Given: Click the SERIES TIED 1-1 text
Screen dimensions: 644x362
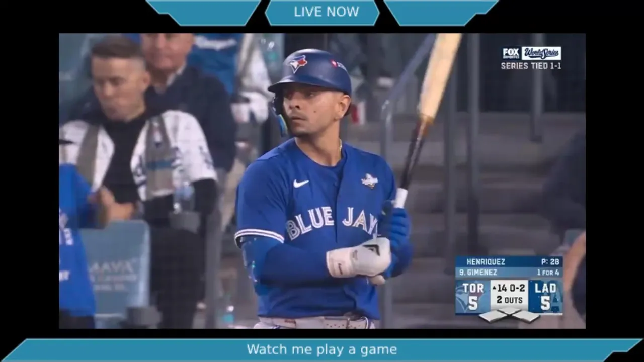Looking at the screenshot, I should tap(531, 66).
